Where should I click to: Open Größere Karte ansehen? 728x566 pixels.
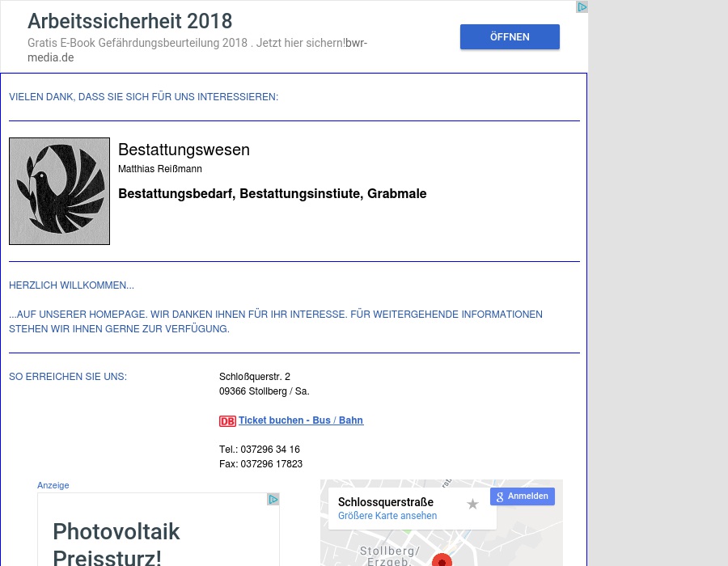tap(387, 516)
